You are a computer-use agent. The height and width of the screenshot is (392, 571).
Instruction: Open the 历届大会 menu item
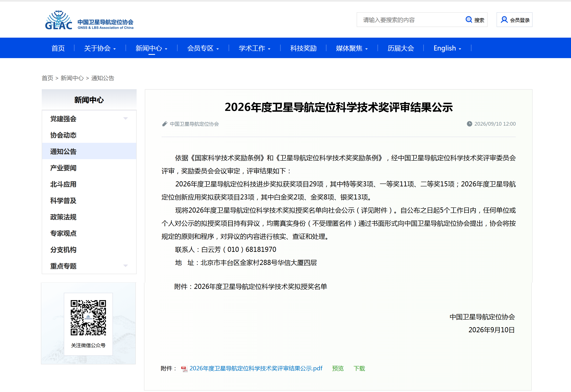[x=401, y=48]
